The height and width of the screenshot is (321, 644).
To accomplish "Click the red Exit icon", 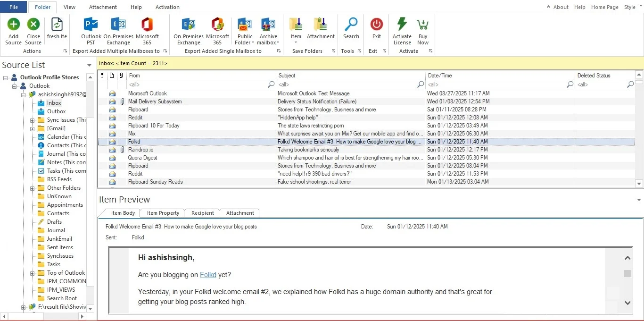I will [x=377, y=25].
